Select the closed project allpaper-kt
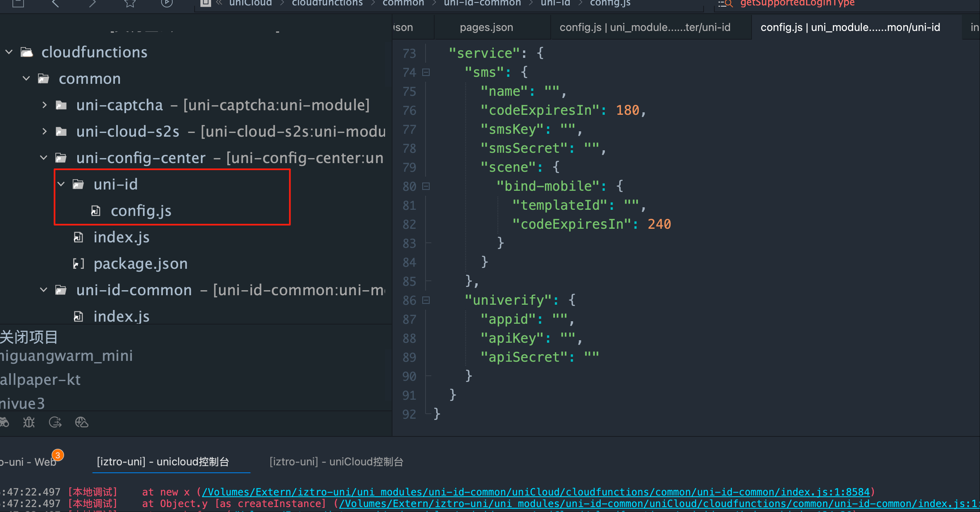980x512 pixels. 40,379
